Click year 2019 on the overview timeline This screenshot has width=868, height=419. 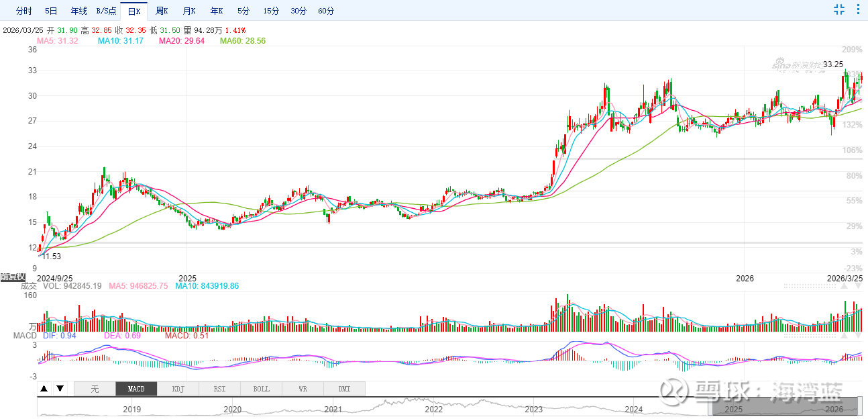(x=132, y=409)
